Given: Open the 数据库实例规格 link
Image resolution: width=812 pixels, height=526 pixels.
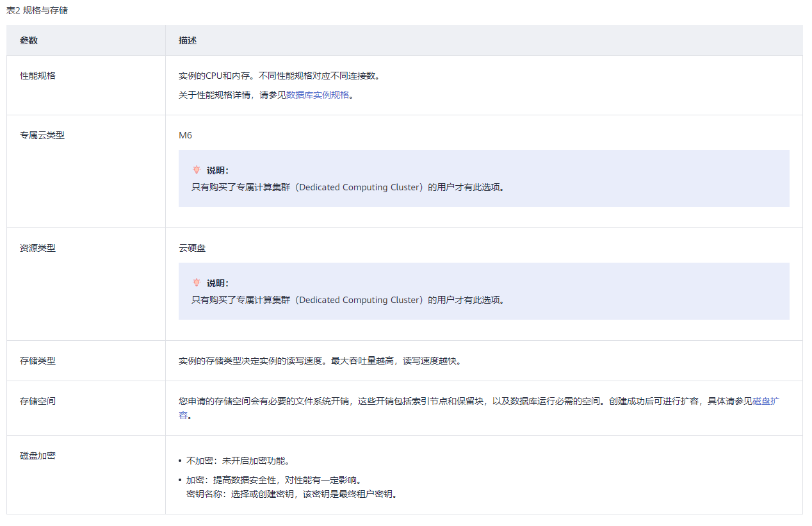Looking at the screenshot, I should 318,95.
